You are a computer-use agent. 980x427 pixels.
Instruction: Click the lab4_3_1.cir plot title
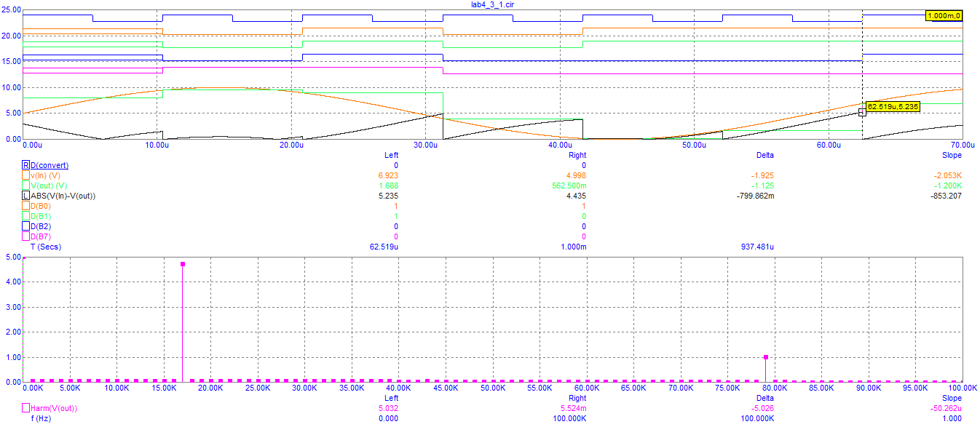pos(494,4)
